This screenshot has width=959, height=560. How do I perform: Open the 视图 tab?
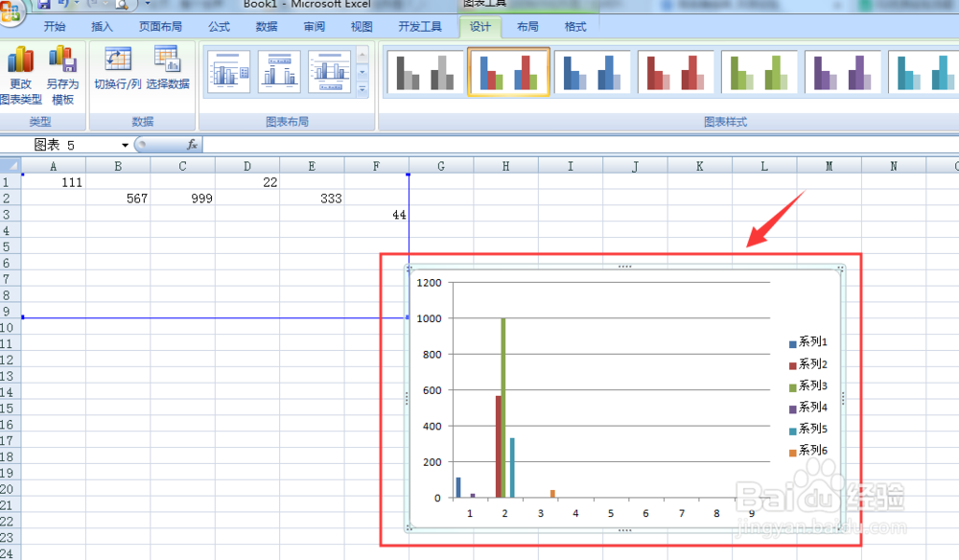pos(362,26)
